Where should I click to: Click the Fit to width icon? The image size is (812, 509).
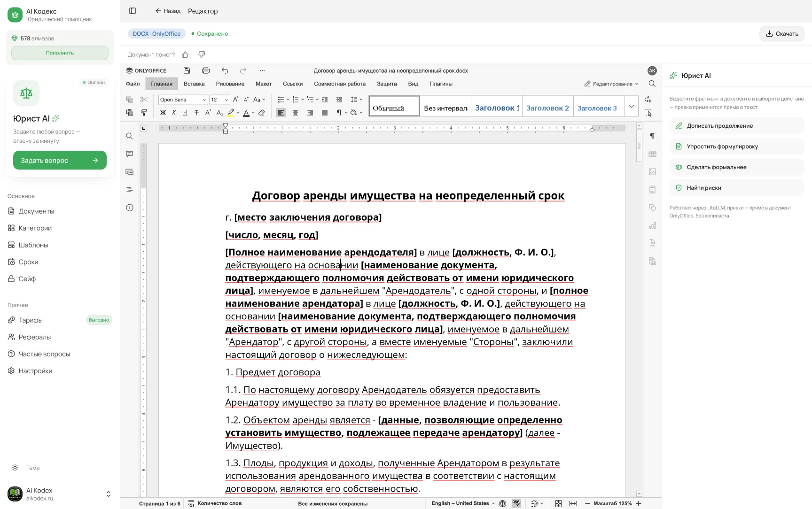573,503
